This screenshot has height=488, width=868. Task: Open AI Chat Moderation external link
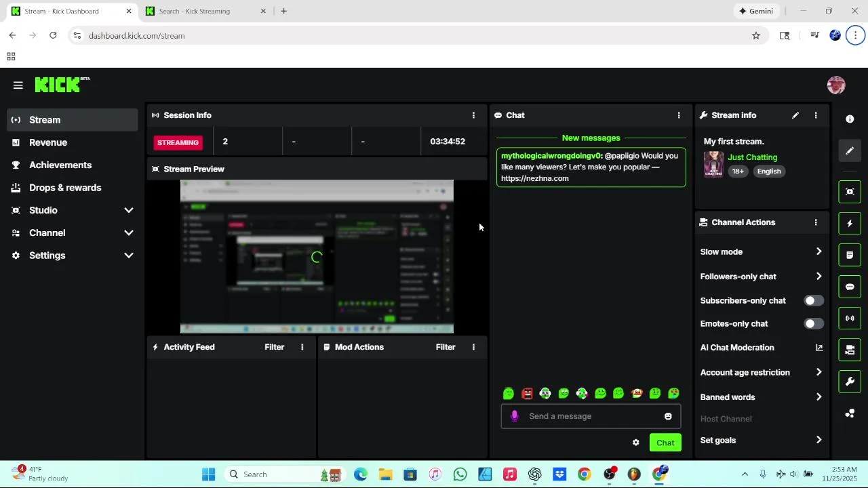819,348
